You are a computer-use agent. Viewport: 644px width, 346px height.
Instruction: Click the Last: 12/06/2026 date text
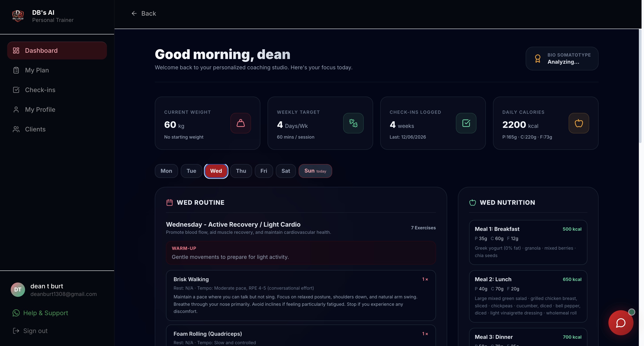408,137
